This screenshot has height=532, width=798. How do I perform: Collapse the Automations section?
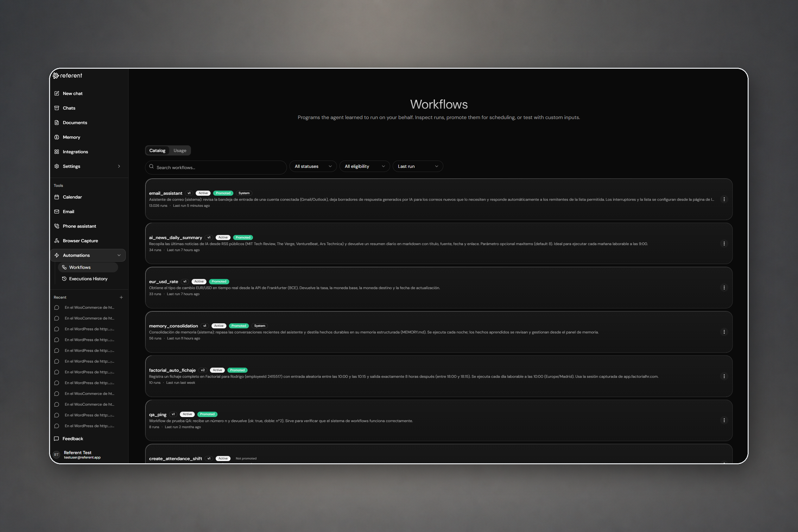(x=119, y=255)
